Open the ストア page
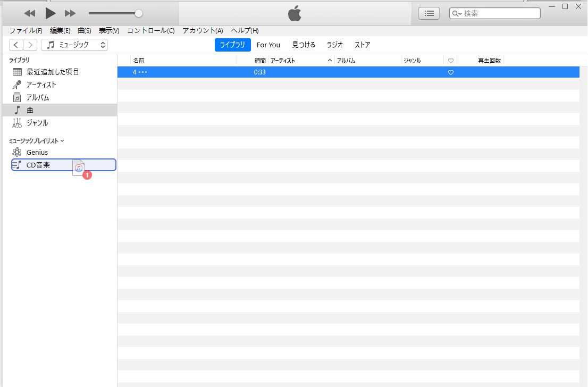 [362, 45]
